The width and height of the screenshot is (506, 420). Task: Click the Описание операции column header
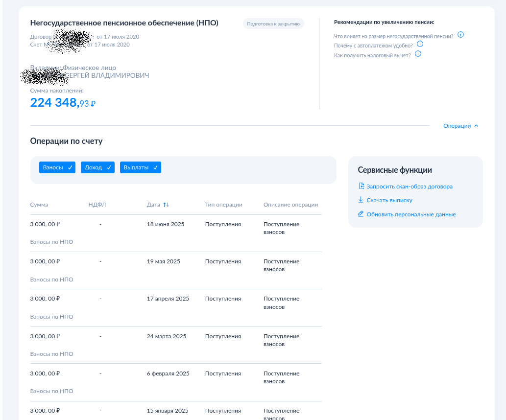(x=291, y=205)
